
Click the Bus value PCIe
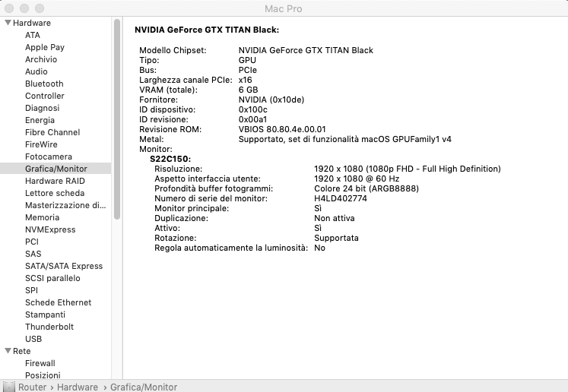(x=248, y=70)
